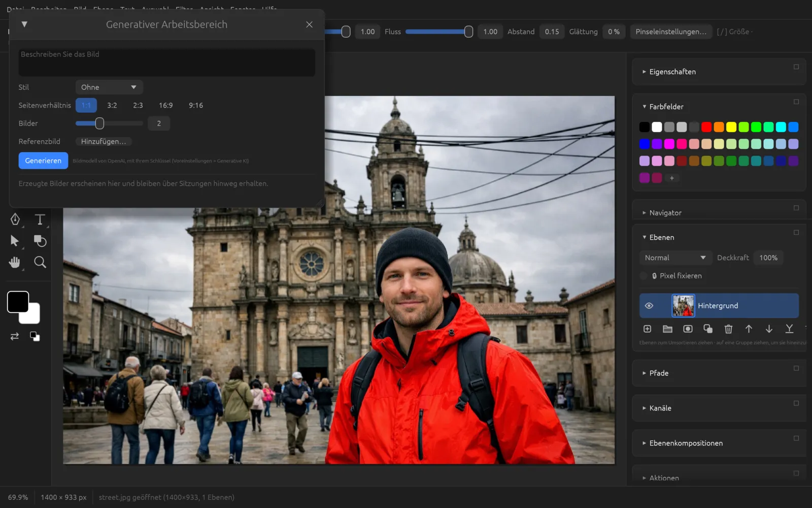Image resolution: width=812 pixels, height=508 pixels.
Task: Choose the 3:2 aspect ratio
Action: tap(112, 106)
